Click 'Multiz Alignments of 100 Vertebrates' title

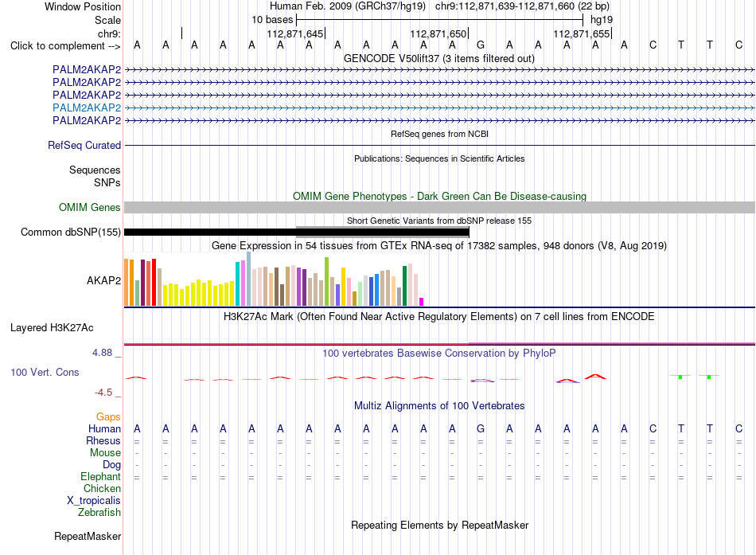coord(439,405)
